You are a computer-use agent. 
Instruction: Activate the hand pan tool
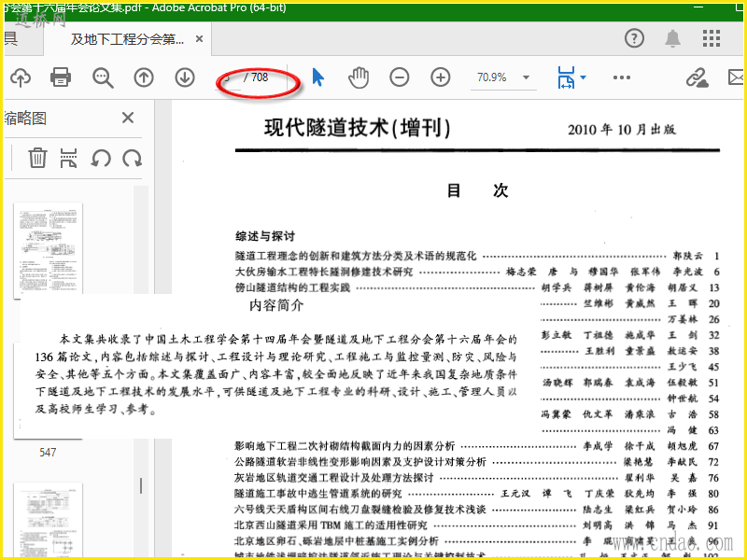click(x=359, y=77)
